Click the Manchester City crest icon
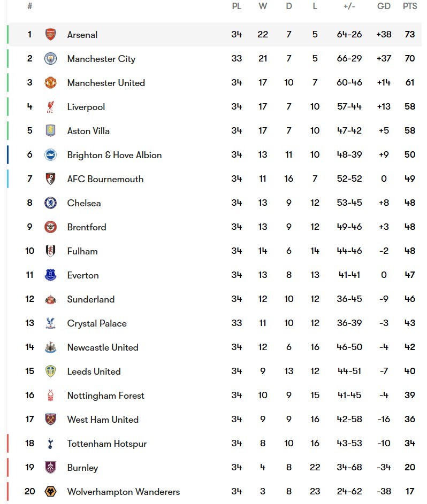The height and width of the screenshot is (504, 427). [50, 59]
